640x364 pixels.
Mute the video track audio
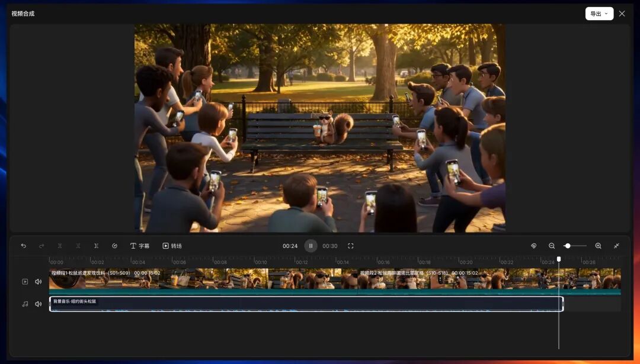tap(39, 282)
